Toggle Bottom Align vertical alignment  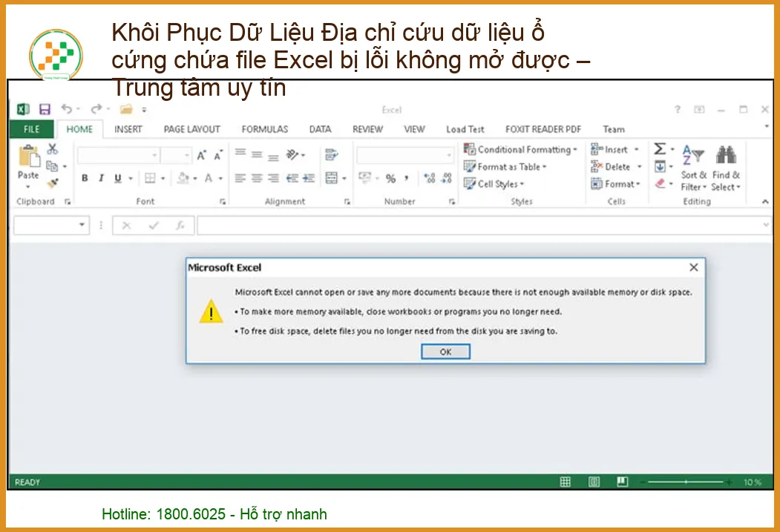pos(274,157)
